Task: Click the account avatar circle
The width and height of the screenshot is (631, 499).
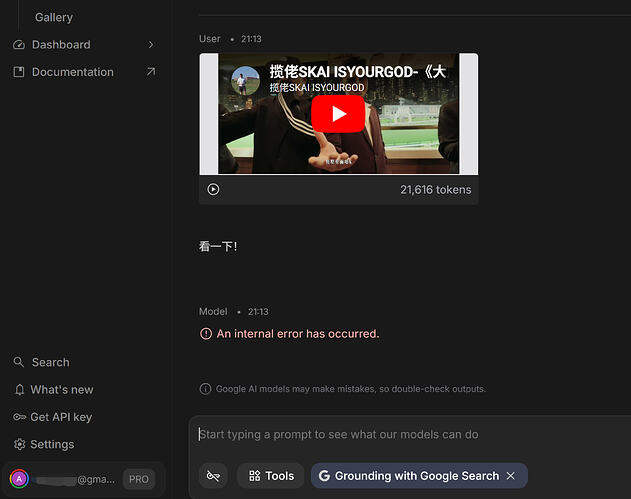Action: click(x=19, y=479)
